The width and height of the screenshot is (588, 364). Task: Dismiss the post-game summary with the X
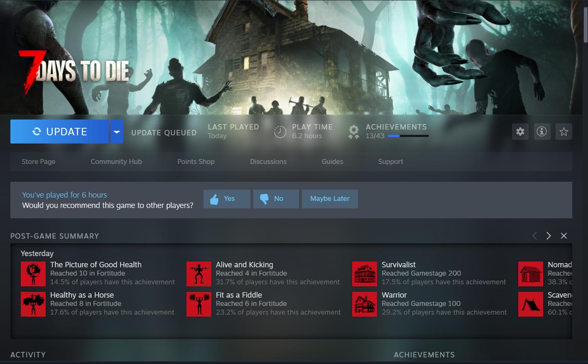(x=564, y=235)
